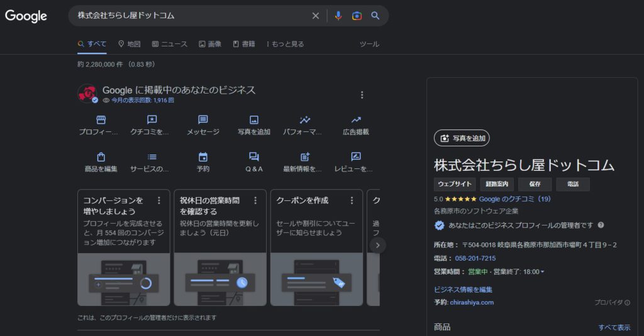Viewport: 644px width, 336px height.
Task: Click the 経路案内 button
Action: 497,184
